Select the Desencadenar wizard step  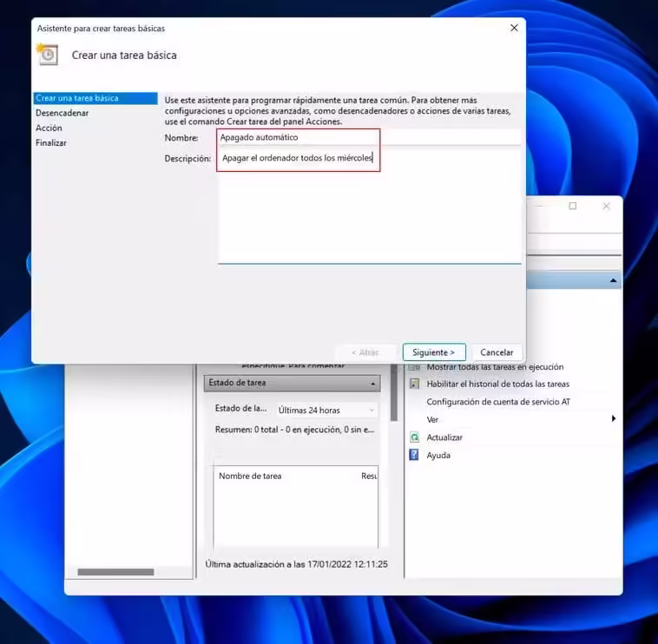63,113
